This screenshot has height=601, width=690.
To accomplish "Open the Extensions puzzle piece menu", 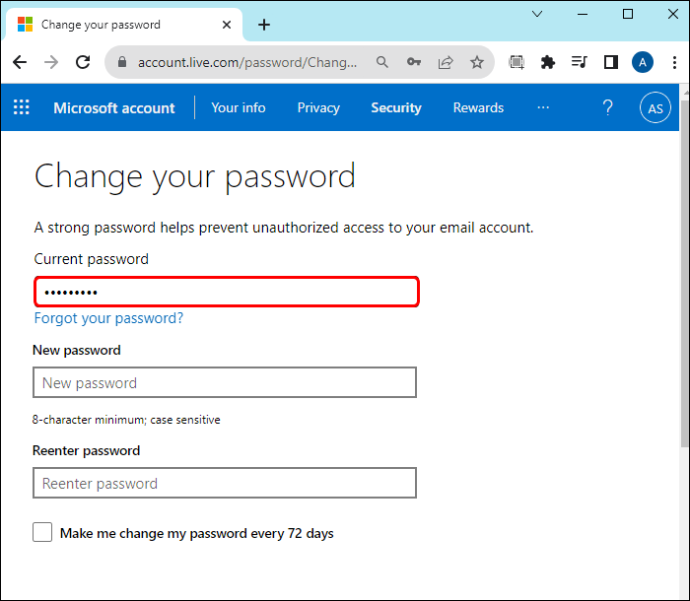I will click(x=548, y=62).
